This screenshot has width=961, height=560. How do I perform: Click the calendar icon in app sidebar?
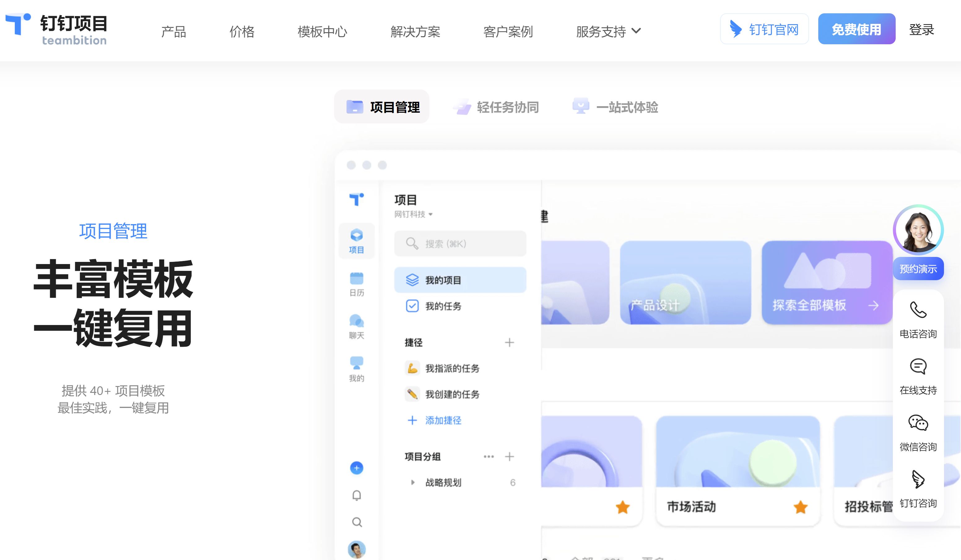click(357, 279)
